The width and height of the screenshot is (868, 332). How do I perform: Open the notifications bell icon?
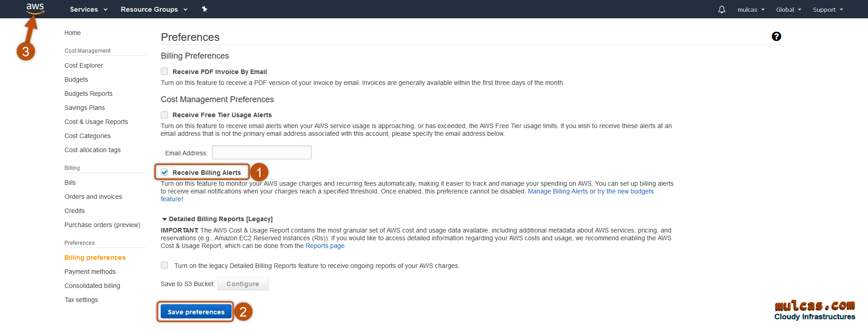click(721, 10)
